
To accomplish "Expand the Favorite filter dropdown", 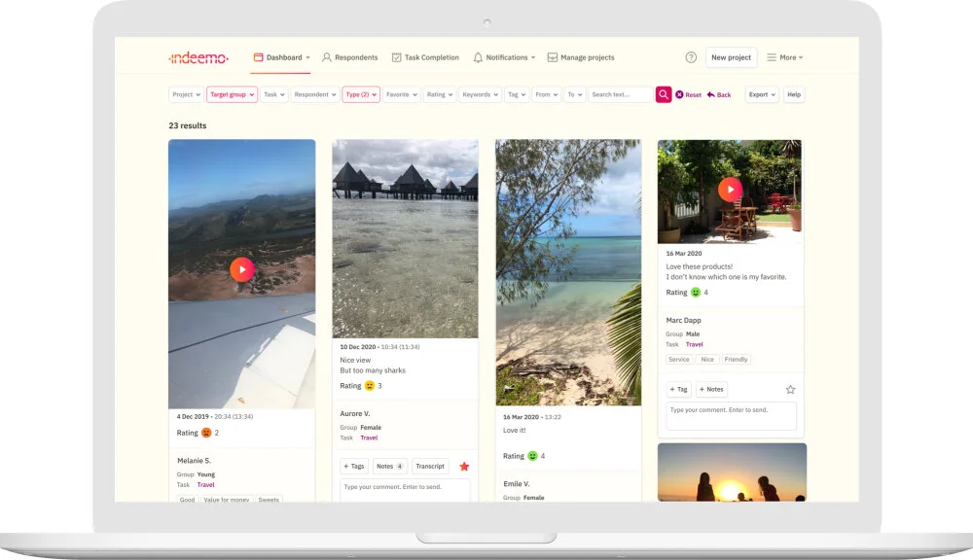I will (402, 94).
